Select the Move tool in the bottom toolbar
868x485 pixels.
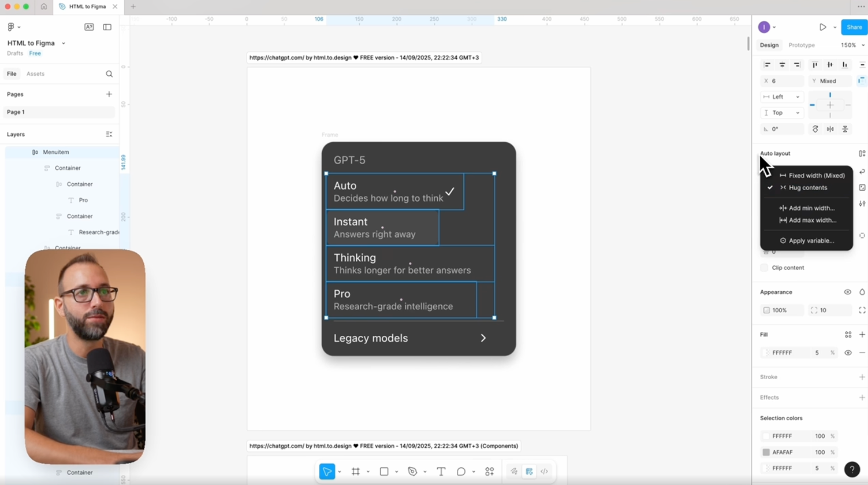pos(327,472)
